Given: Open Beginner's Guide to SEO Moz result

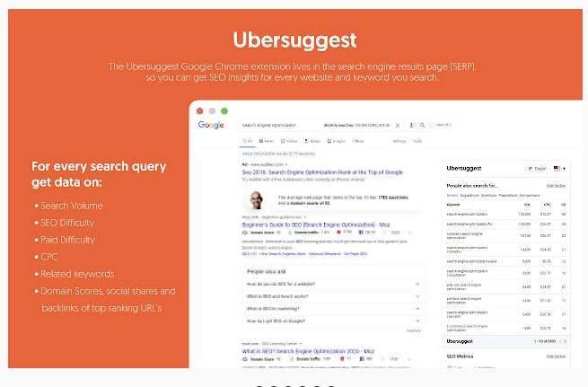Looking at the screenshot, I should (316, 224).
